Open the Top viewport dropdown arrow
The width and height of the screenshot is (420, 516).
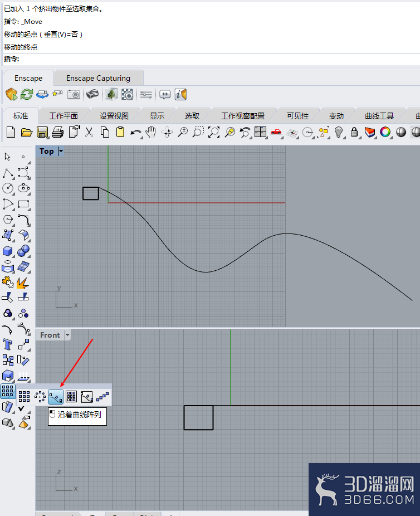61,152
